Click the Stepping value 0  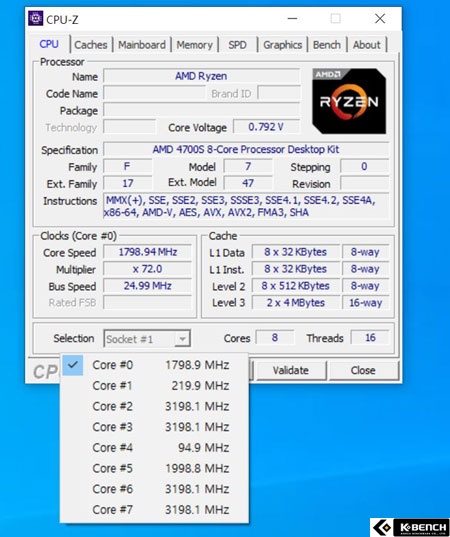pyautogui.click(x=365, y=166)
